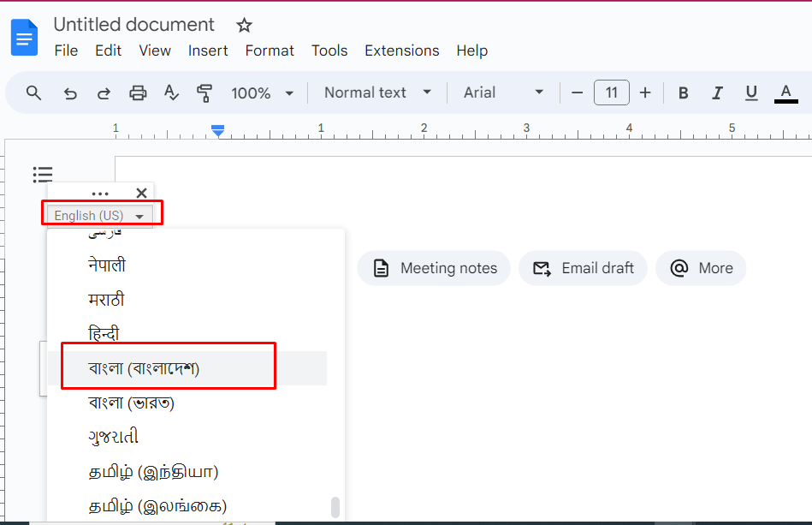This screenshot has width=812, height=525.
Task: Click the search menus magnifier icon
Action: click(x=33, y=93)
